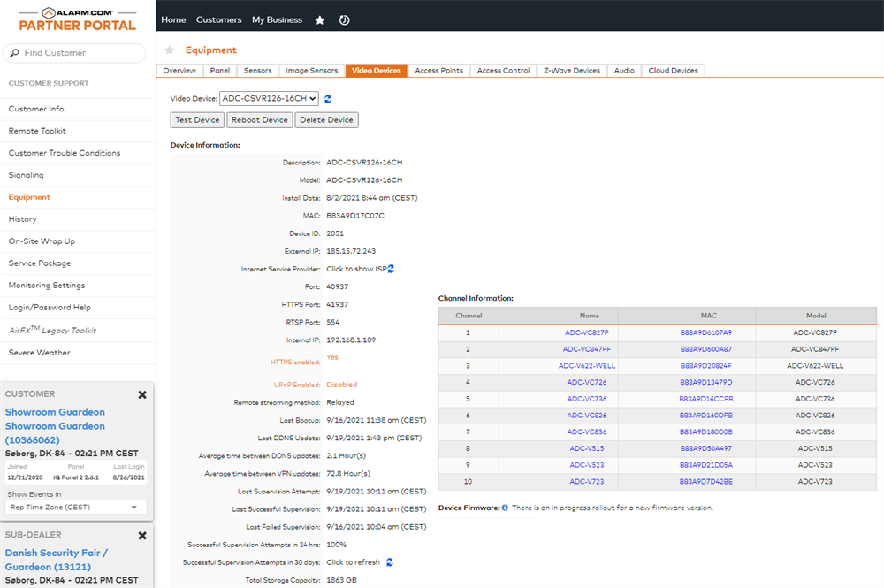Expand the Show Events In time zone dropdown

tap(77, 508)
